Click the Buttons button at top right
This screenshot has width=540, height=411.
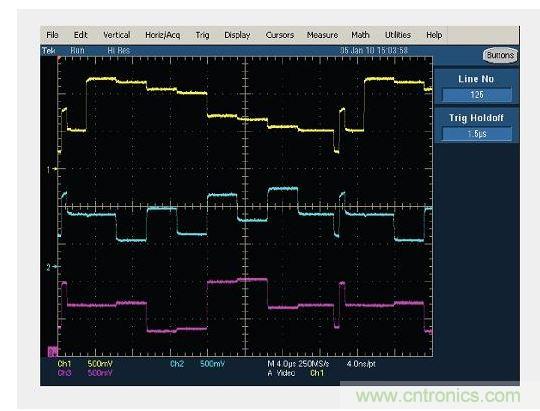coord(500,55)
